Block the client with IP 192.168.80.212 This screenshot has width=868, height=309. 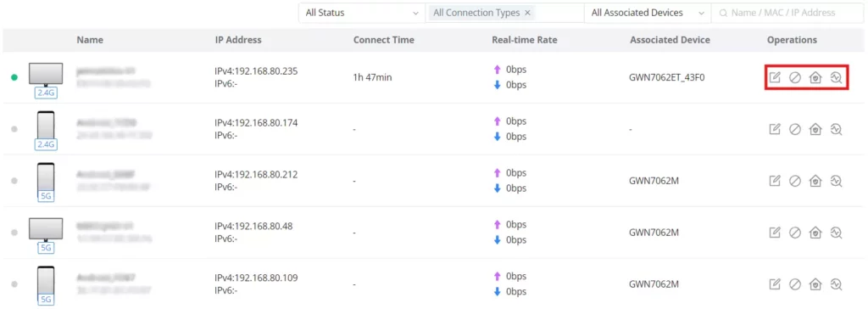click(x=795, y=181)
